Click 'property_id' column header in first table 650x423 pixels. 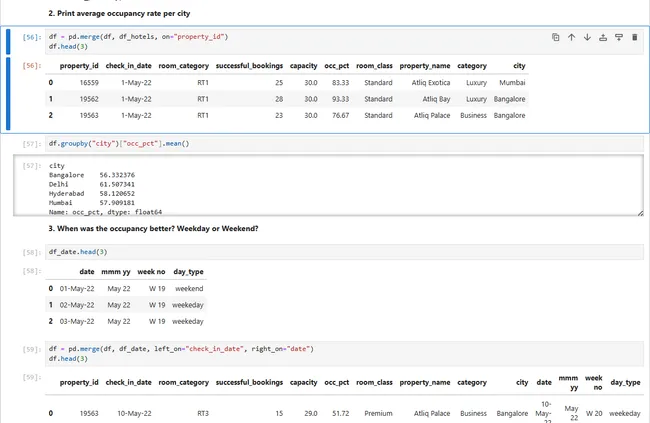pyautogui.click(x=79, y=66)
